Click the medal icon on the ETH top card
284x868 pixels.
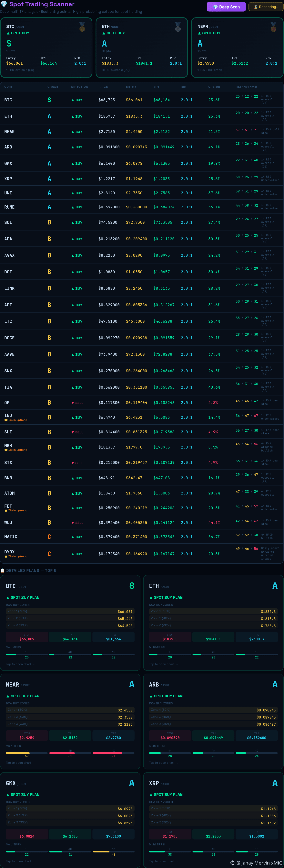178,27
